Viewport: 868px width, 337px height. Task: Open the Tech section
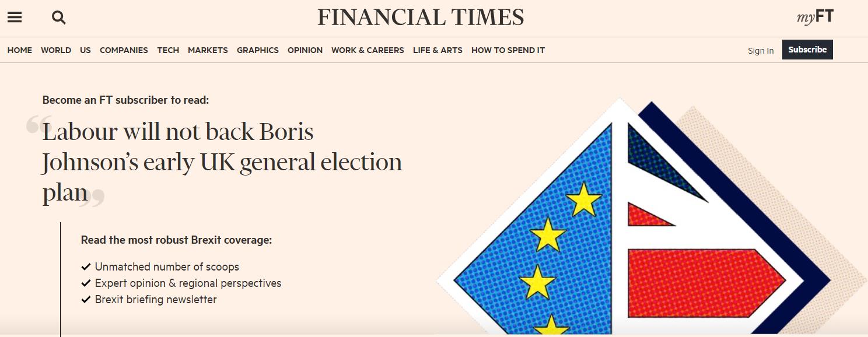(168, 50)
